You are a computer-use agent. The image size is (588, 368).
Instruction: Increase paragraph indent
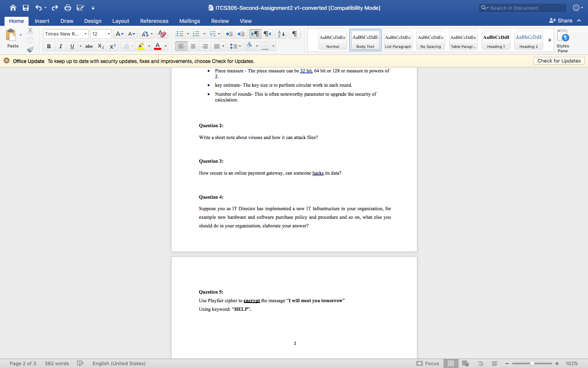coord(241,34)
